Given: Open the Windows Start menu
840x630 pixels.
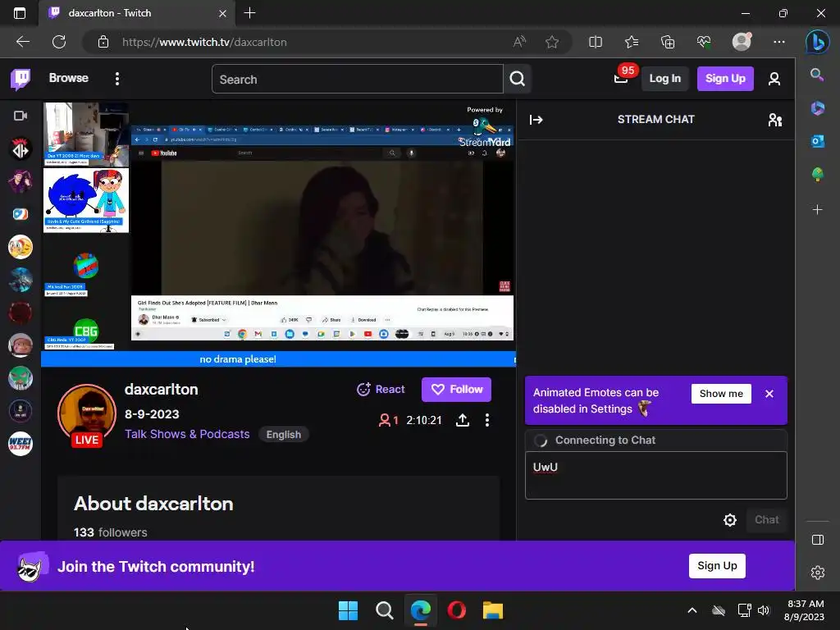Looking at the screenshot, I should [348, 610].
